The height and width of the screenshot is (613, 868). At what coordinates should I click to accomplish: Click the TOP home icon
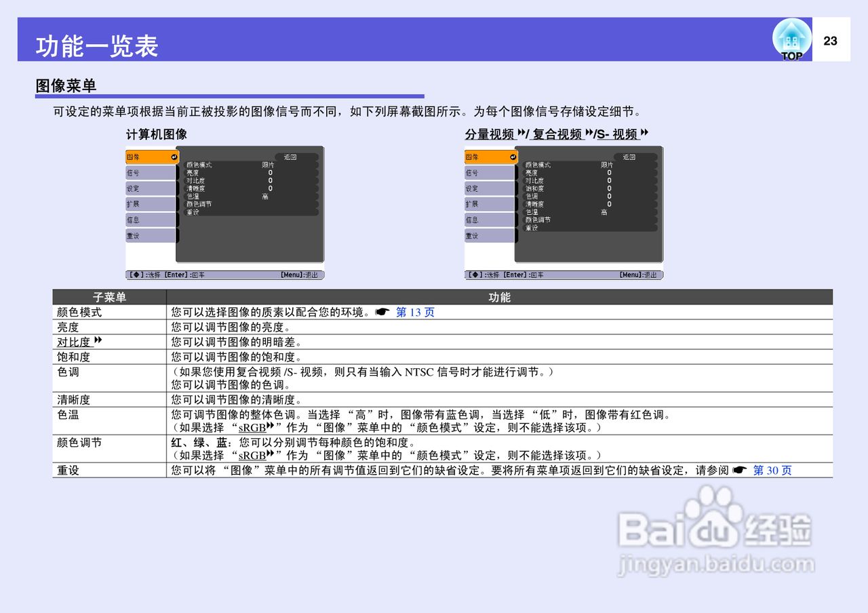click(x=791, y=37)
